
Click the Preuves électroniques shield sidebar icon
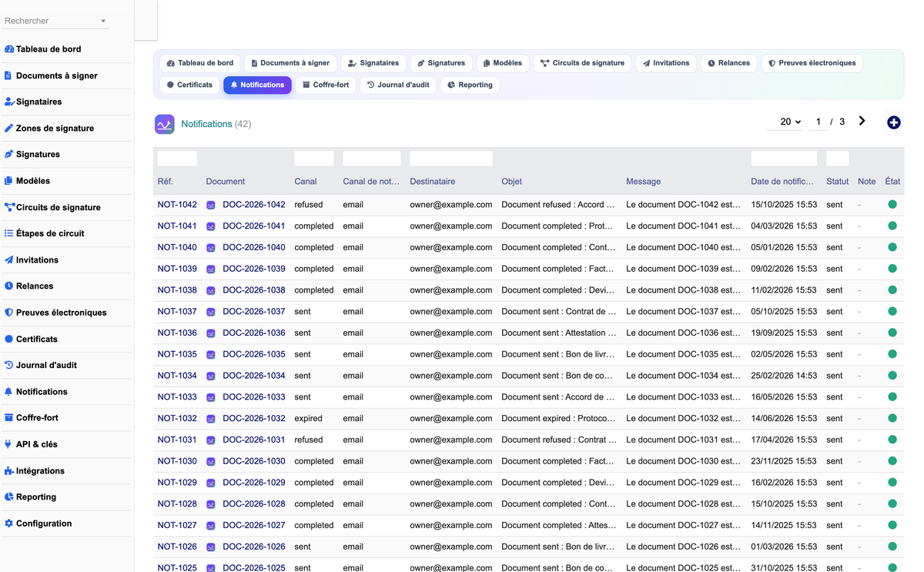(x=9, y=313)
